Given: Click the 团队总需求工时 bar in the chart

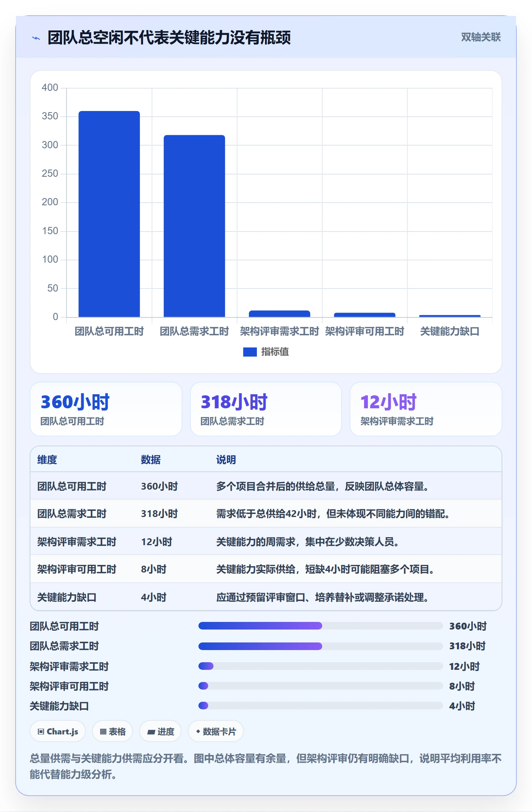Looking at the screenshot, I should [194, 226].
